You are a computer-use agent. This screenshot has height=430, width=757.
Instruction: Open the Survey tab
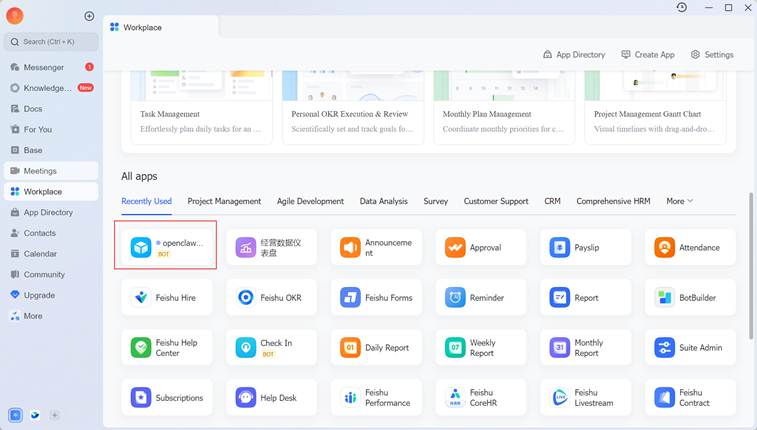pos(435,201)
